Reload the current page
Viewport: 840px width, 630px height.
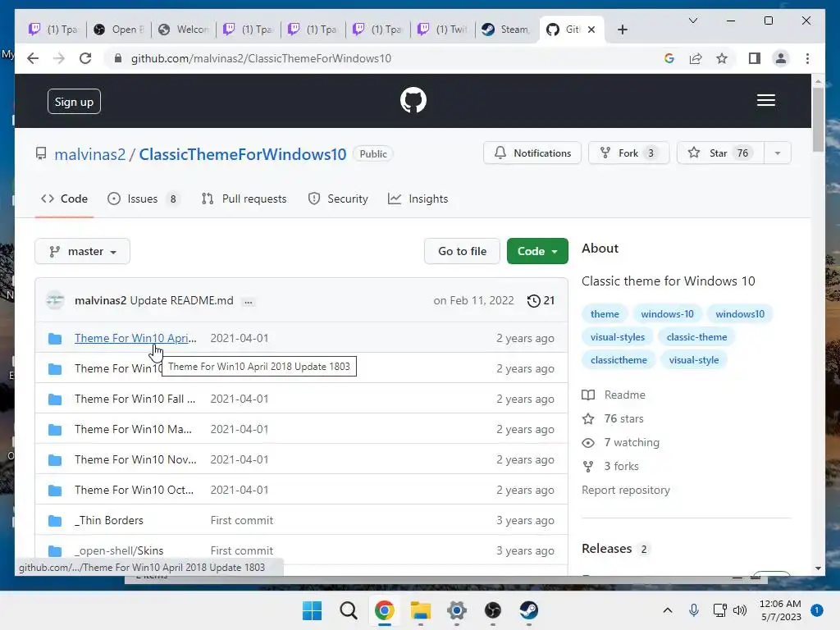(x=85, y=58)
